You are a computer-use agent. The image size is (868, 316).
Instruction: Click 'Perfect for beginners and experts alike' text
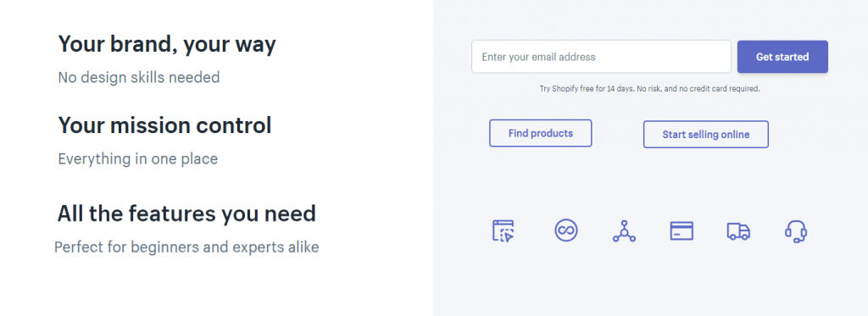186,247
